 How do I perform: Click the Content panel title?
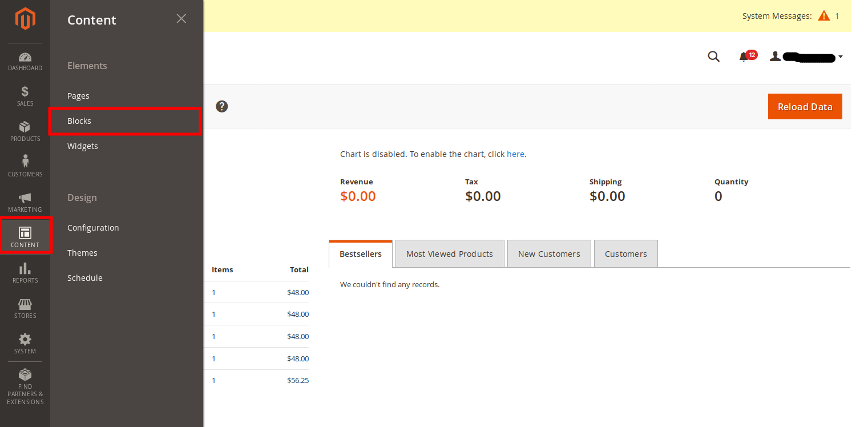(x=92, y=20)
